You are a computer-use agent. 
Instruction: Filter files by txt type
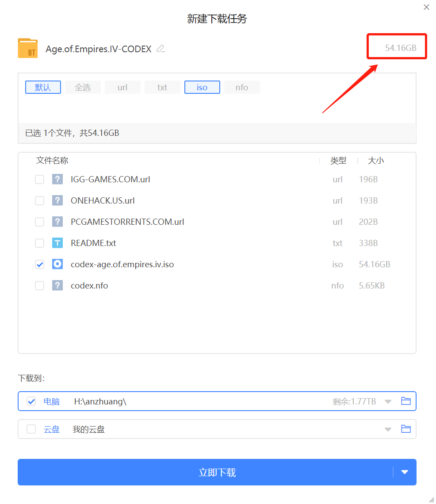(162, 87)
